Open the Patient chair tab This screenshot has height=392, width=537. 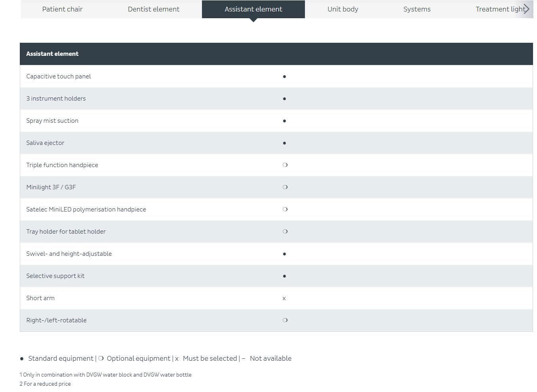point(62,9)
